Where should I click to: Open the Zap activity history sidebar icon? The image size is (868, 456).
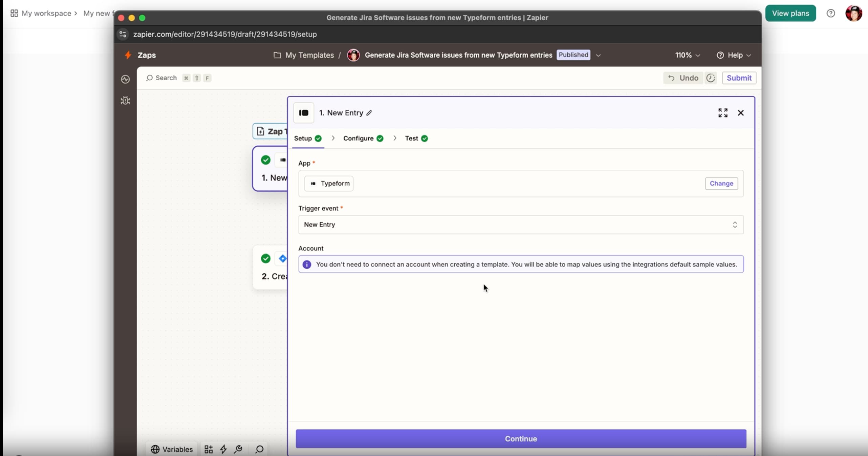point(125,79)
